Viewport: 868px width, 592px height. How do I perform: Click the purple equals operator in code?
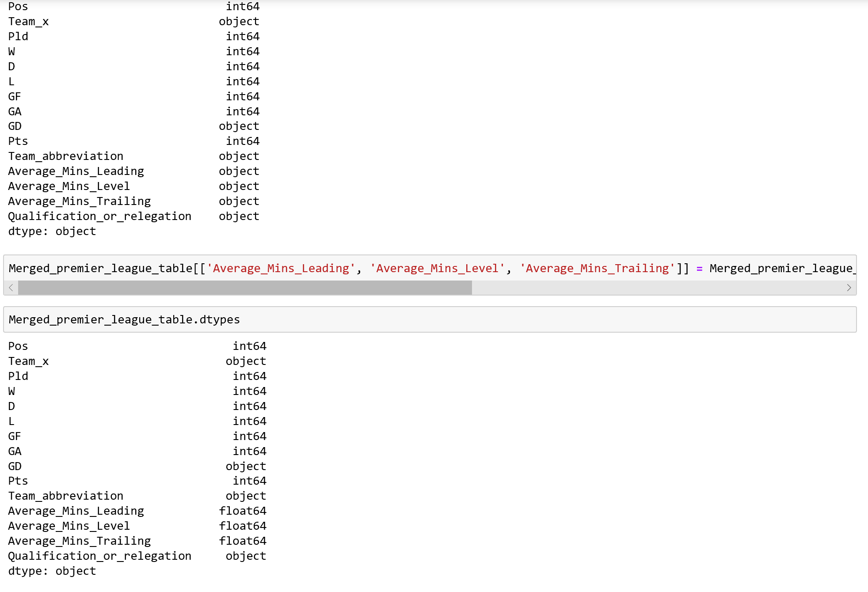700,268
